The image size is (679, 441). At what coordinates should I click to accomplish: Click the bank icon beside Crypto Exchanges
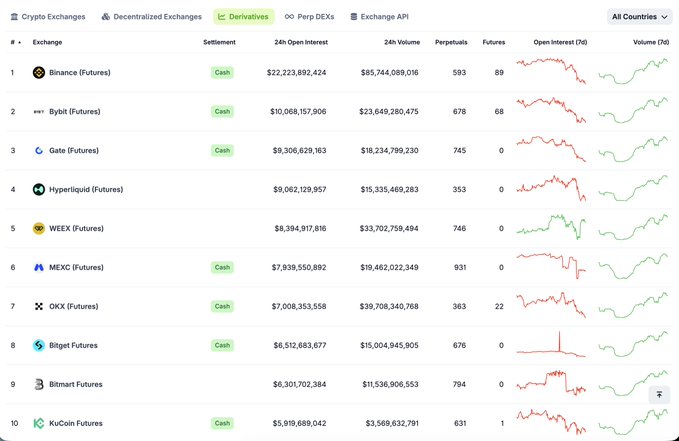coord(14,16)
